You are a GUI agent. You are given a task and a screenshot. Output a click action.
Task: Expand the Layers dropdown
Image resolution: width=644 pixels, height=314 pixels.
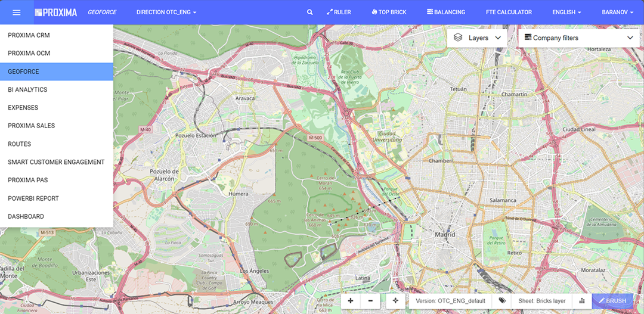(x=477, y=38)
